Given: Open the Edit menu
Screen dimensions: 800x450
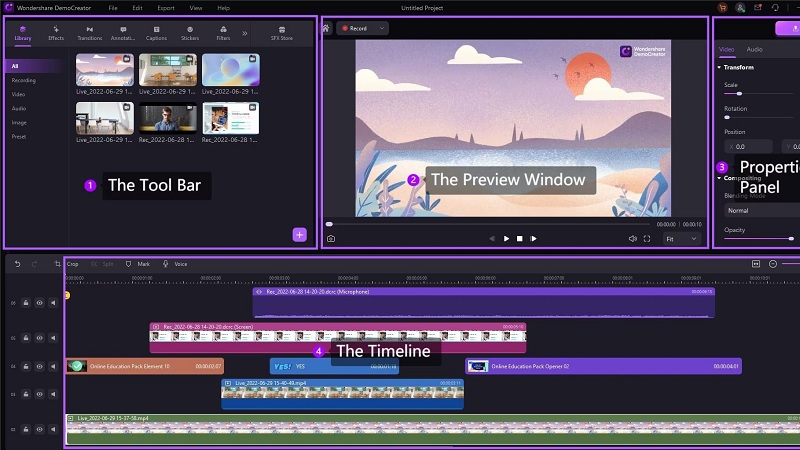Looking at the screenshot, I should click(137, 8).
